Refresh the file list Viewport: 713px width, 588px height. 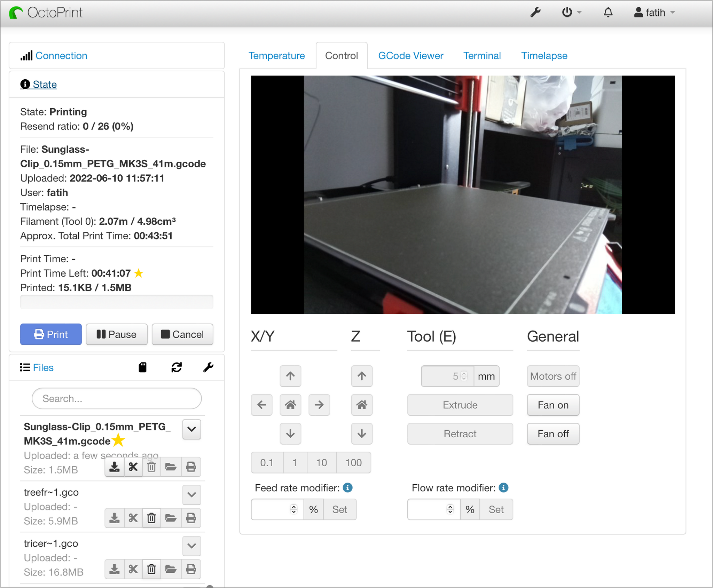click(x=177, y=367)
